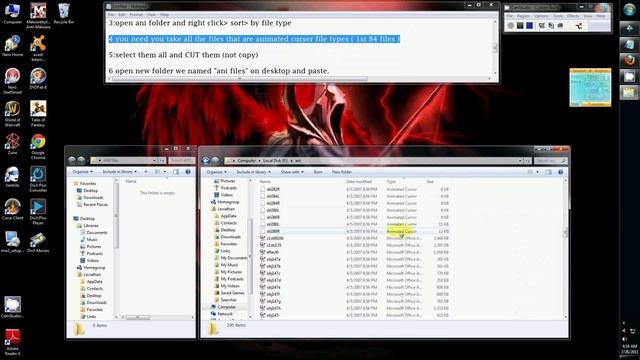Toggle preview pane in ani window
The image size is (640, 360).
[549, 172]
